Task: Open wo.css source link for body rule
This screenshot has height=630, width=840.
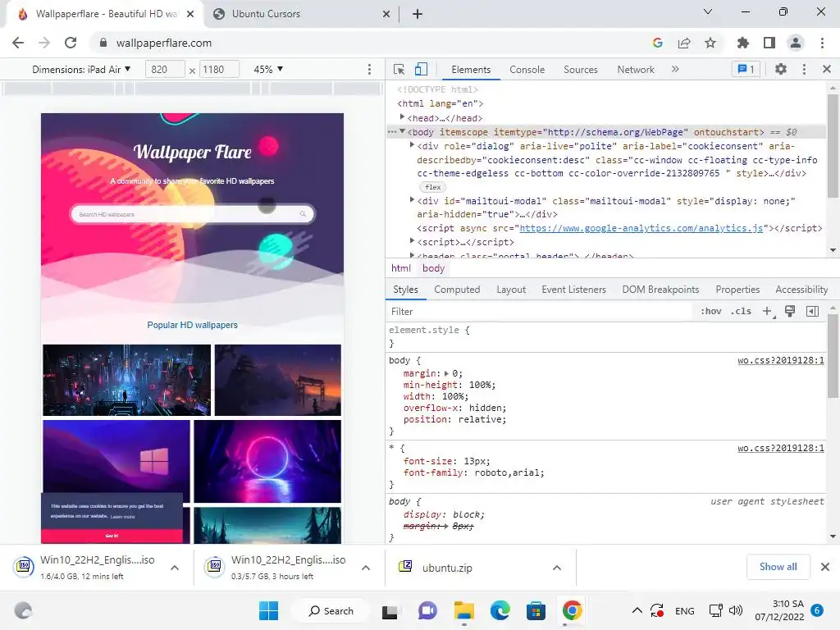Action: (x=781, y=361)
